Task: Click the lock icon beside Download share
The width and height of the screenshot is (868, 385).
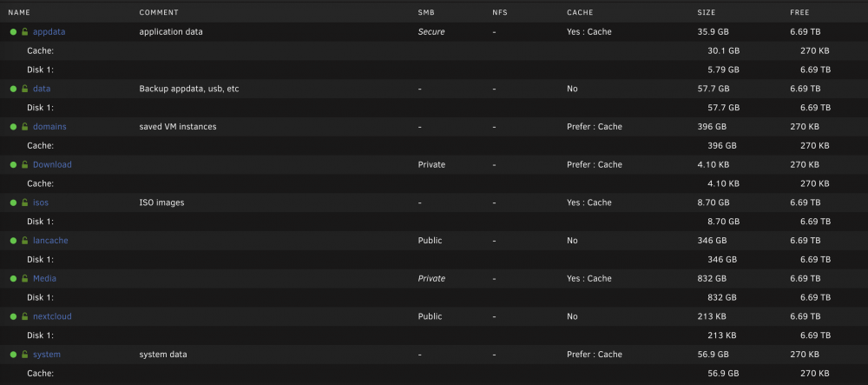Action: coord(25,164)
